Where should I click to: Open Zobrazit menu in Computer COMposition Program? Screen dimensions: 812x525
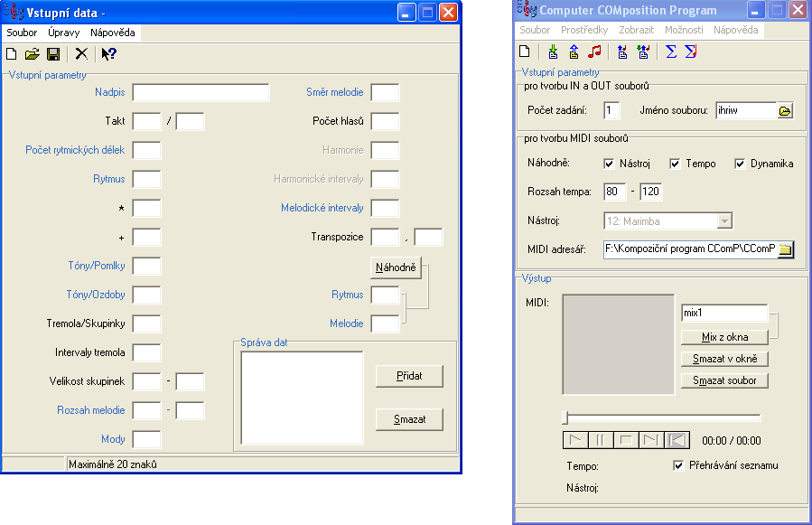(x=637, y=30)
